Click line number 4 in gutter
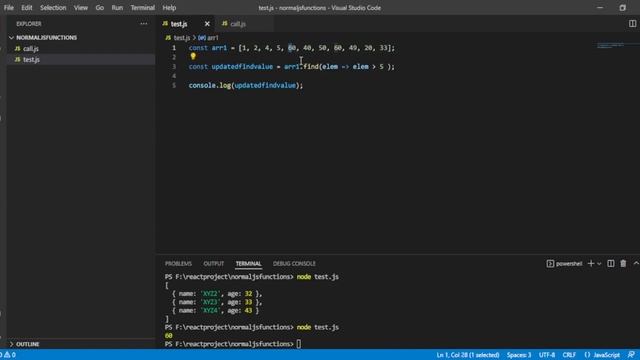Viewport: 640px width, 360px height. [x=174, y=76]
